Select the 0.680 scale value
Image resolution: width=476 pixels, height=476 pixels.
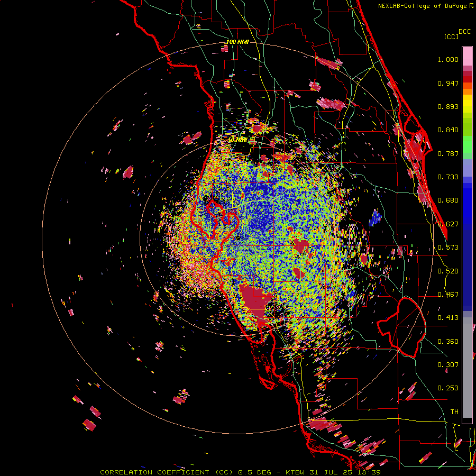(x=448, y=200)
